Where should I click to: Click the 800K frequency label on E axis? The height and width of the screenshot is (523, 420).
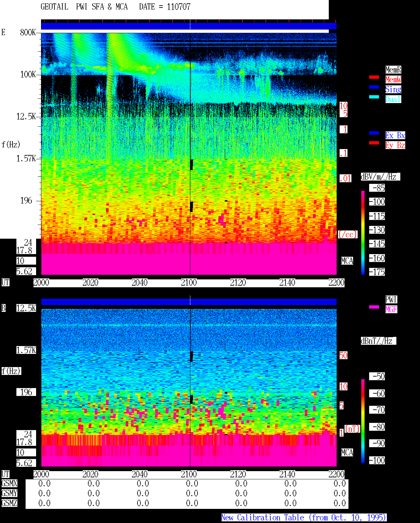28,33
